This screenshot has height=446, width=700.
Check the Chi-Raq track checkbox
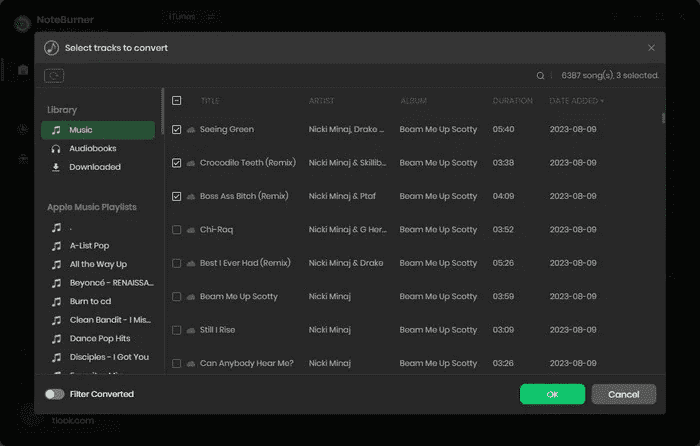[x=177, y=230]
